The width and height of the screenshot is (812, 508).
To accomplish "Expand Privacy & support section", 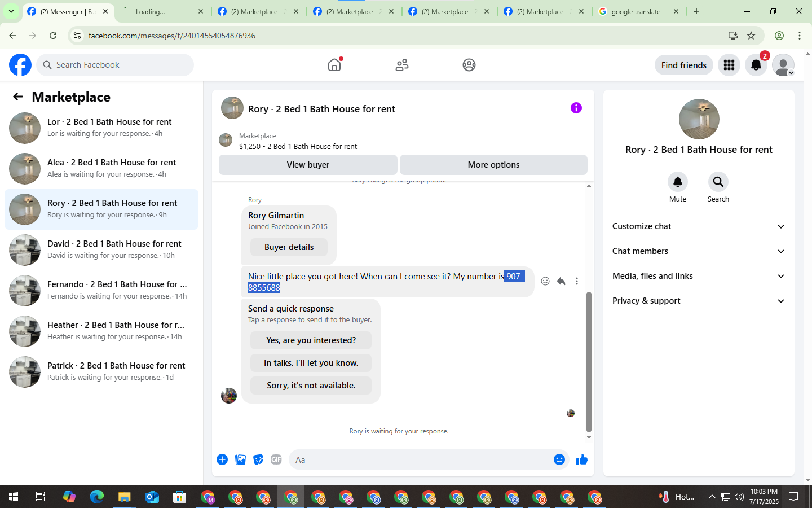I will 699,301.
